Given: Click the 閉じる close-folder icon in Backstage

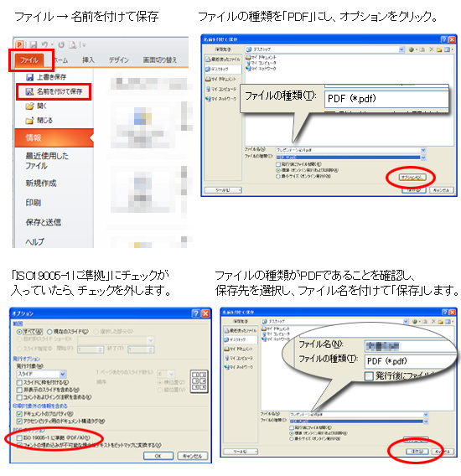Looking at the screenshot, I should [x=30, y=121].
